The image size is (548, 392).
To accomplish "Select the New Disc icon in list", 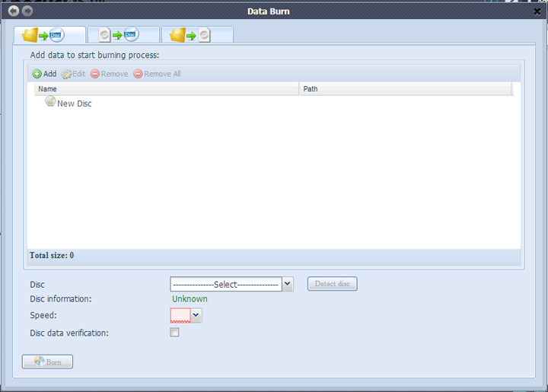I will pos(50,101).
